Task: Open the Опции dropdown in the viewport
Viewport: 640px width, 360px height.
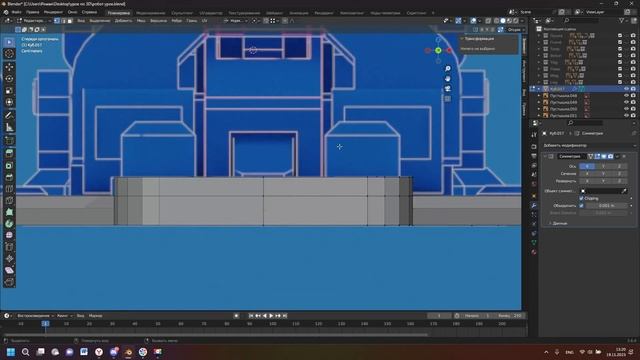Action: click(515, 29)
